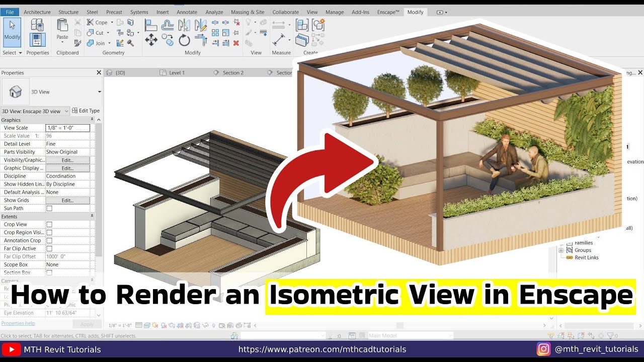Select the Offset tool
The width and height of the screenshot is (644, 362).
tap(168, 25)
